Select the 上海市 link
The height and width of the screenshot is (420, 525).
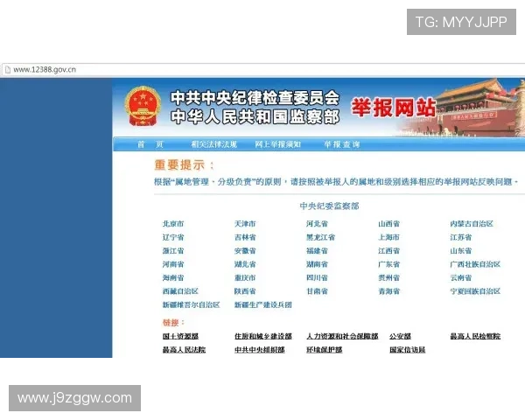pyautogui.click(x=388, y=237)
